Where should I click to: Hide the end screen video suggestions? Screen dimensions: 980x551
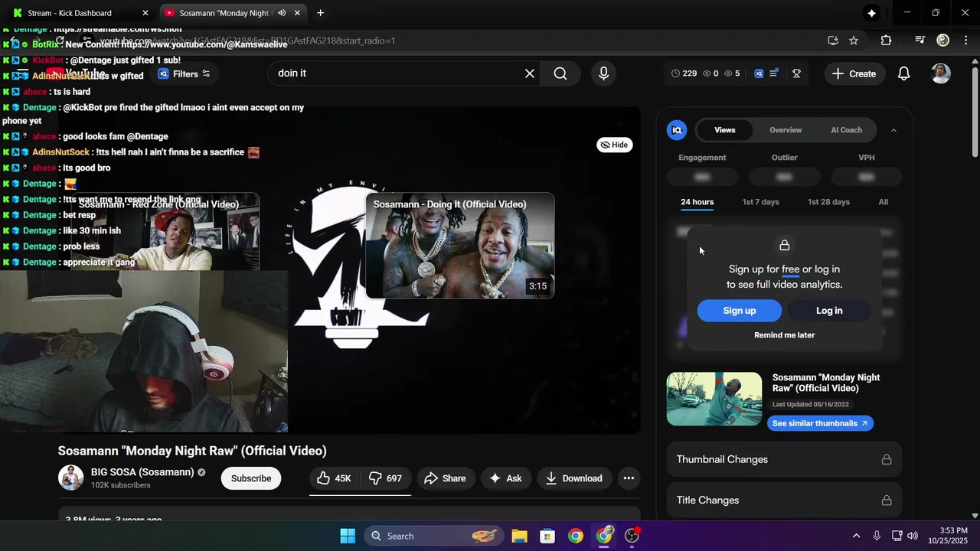click(615, 145)
